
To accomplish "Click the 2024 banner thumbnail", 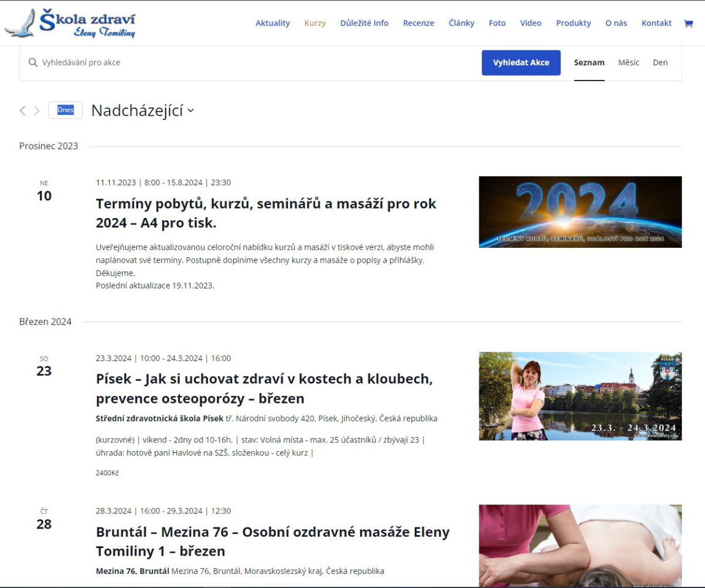I will coord(580,212).
